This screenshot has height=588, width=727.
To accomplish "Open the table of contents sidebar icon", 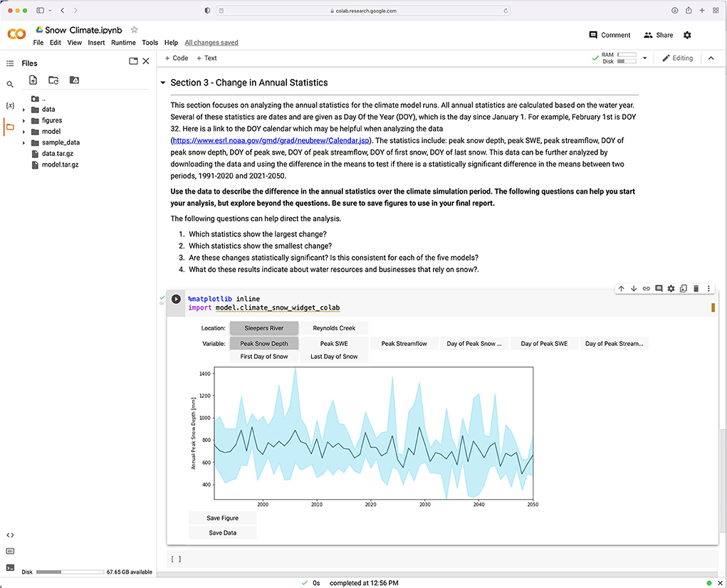I will pyautogui.click(x=10, y=63).
